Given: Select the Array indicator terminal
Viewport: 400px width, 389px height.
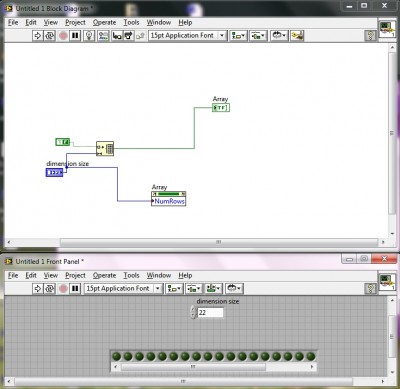Looking at the screenshot, I should (221, 108).
